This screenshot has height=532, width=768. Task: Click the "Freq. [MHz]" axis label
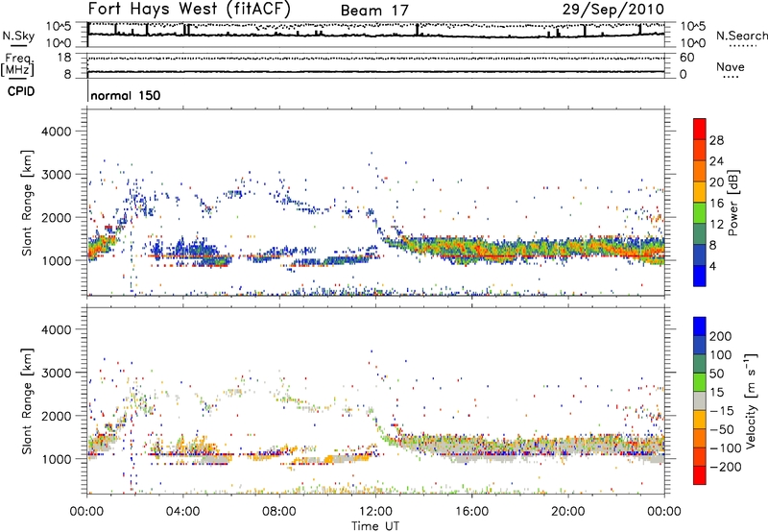17,65
